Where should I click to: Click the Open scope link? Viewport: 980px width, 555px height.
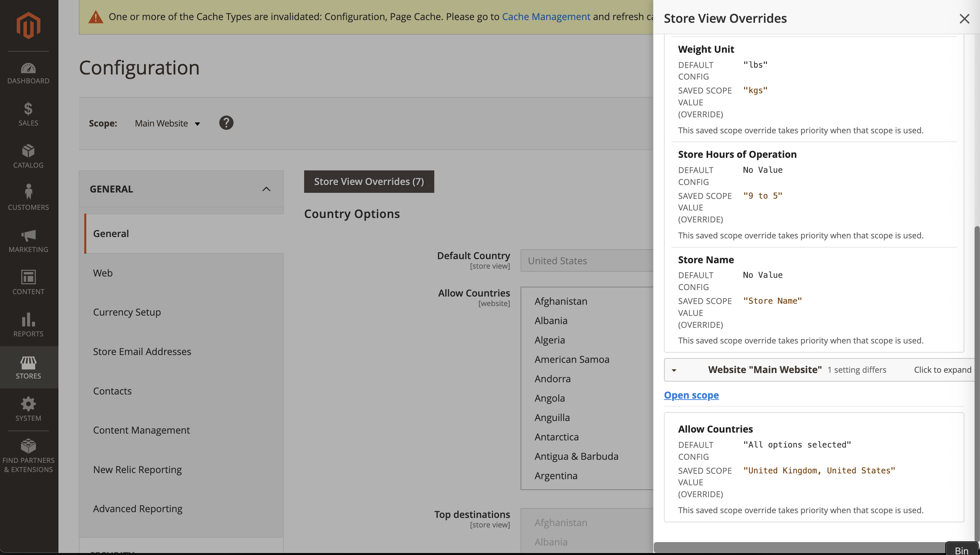(691, 395)
